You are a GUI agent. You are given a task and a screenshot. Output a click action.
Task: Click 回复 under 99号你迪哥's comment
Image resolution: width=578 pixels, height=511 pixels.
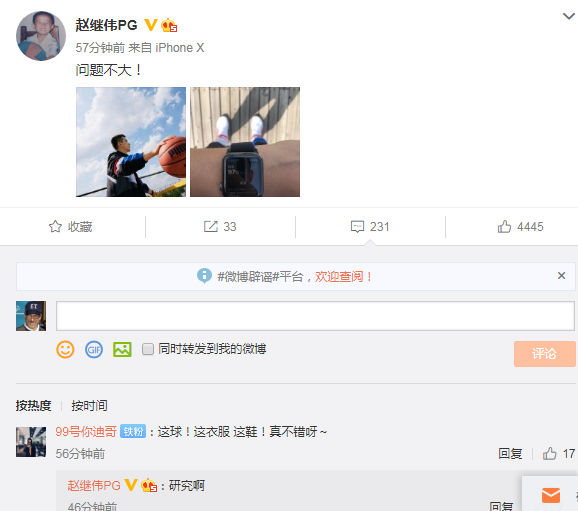(510, 453)
